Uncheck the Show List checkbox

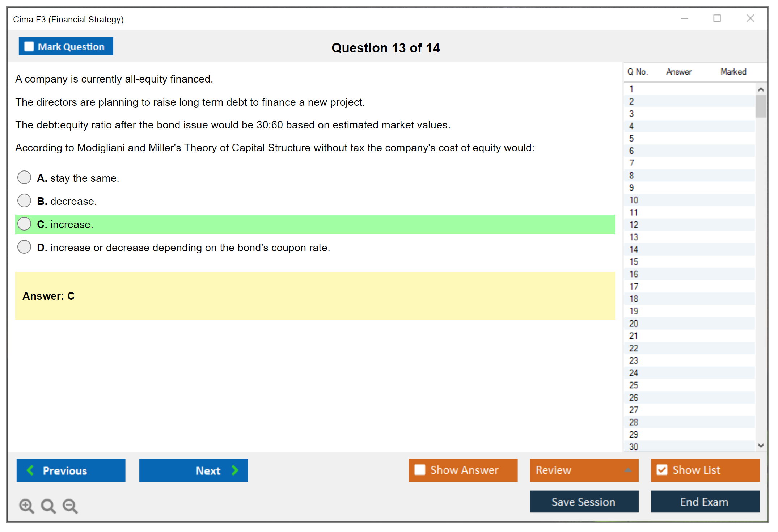pyautogui.click(x=662, y=470)
